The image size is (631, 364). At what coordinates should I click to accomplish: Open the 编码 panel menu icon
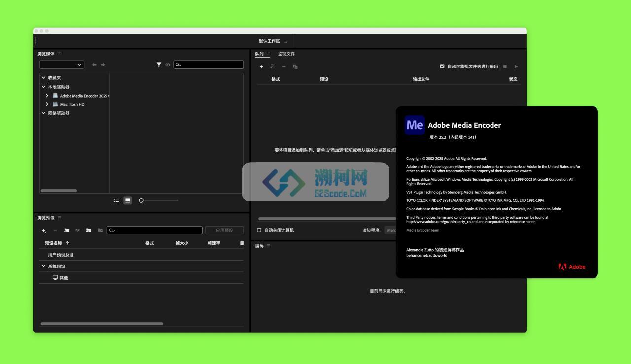coord(268,246)
